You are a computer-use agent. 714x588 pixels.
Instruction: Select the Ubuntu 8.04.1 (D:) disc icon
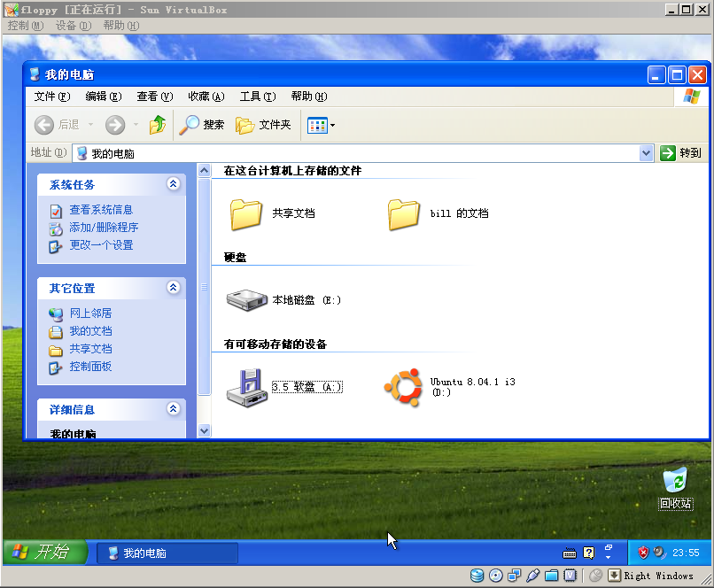[x=403, y=388]
